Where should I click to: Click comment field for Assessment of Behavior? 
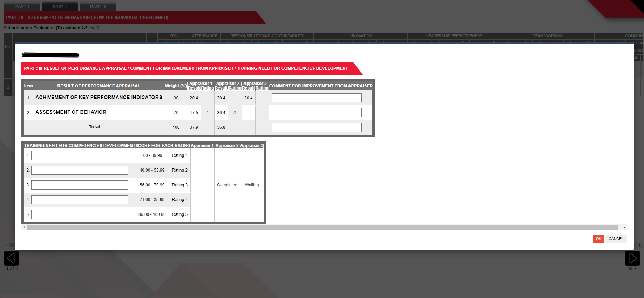coord(316,113)
